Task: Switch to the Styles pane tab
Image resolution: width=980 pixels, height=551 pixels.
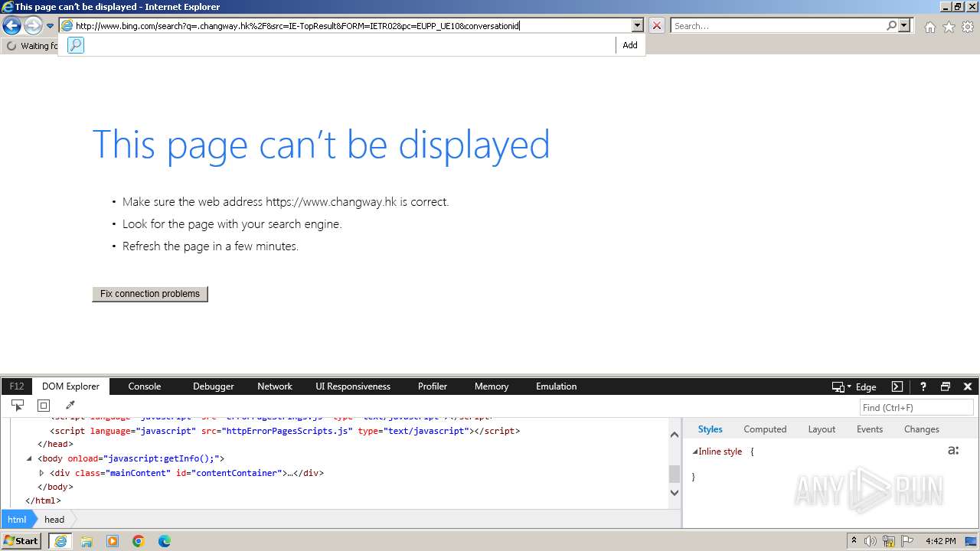Action: click(710, 429)
